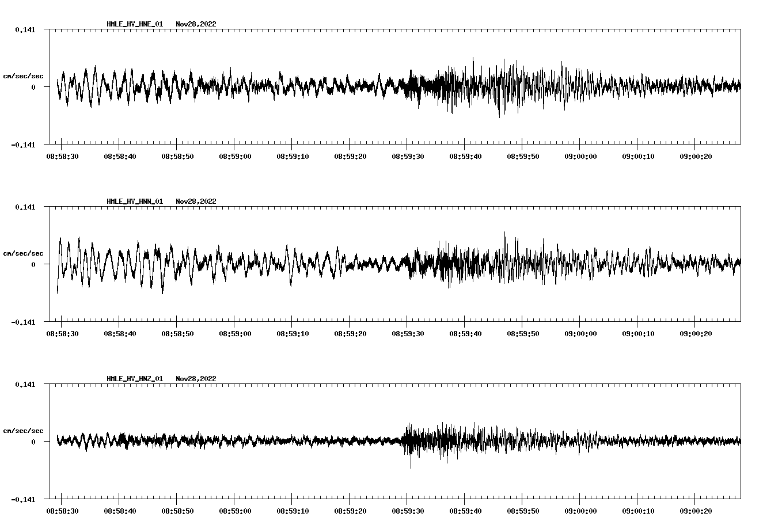Select the Nov28,2022 date above the HNZ plot
782x532 pixels.
click(x=196, y=379)
